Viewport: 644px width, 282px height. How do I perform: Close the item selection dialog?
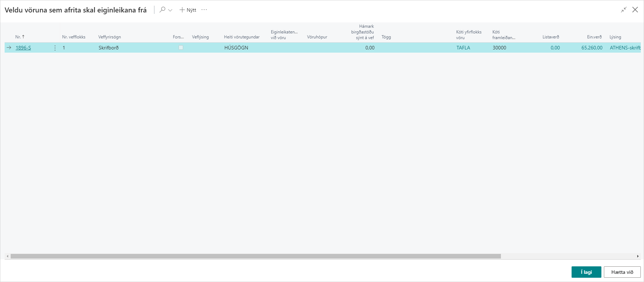(x=635, y=10)
